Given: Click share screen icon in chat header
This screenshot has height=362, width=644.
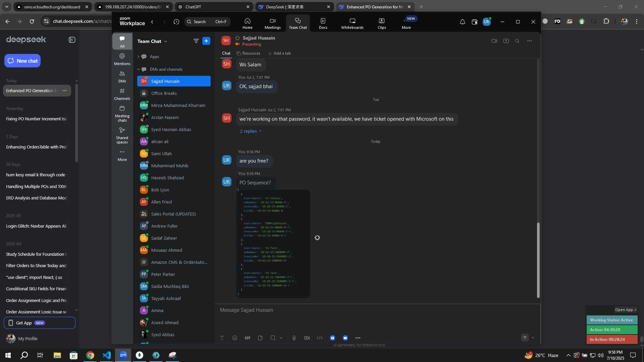Looking at the screenshot, I should [x=506, y=41].
